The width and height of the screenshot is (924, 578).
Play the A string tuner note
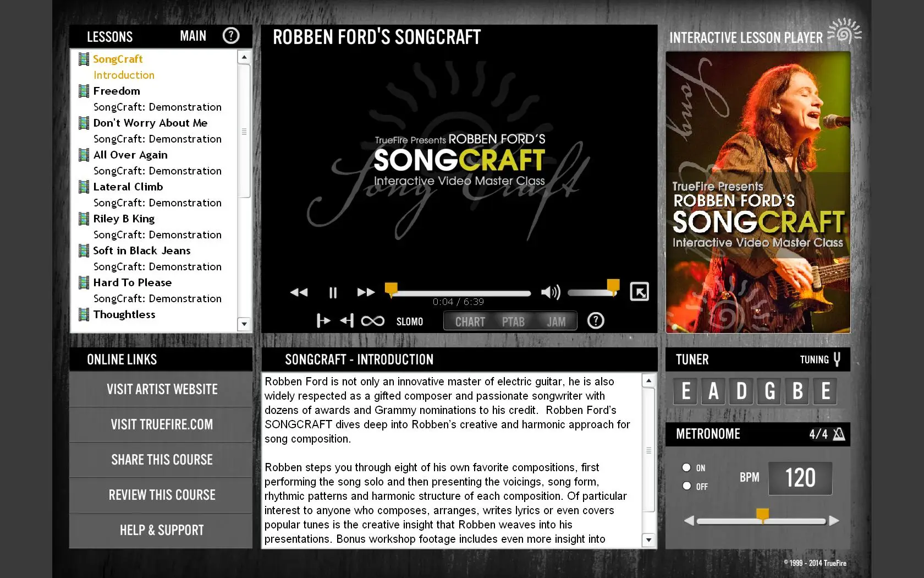pos(713,391)
